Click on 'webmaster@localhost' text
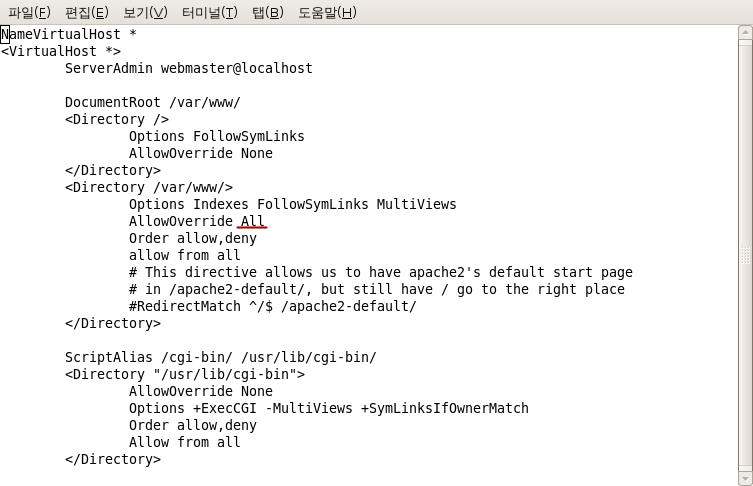753x486 pixels. (x=236, y=68)
